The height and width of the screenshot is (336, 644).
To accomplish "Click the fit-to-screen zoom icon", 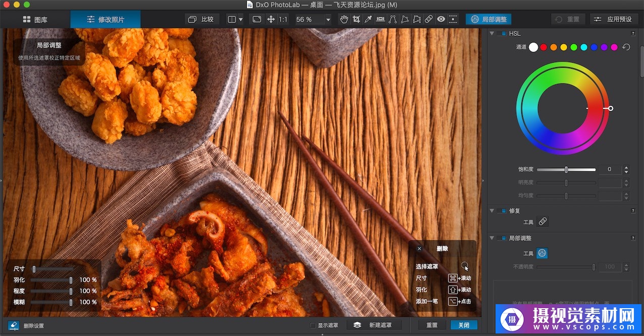I will coord(257,19).
